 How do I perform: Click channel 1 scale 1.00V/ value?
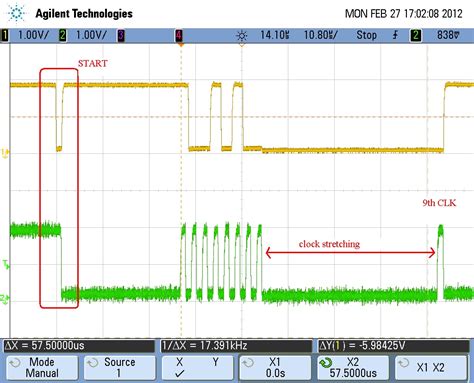(x=33, y=35)
